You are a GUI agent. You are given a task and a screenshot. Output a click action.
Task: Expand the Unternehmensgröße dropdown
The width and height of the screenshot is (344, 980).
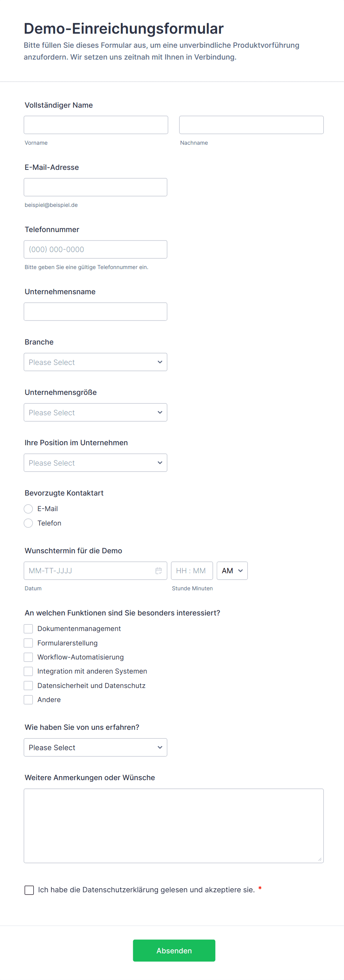click(x=95, y=412)
